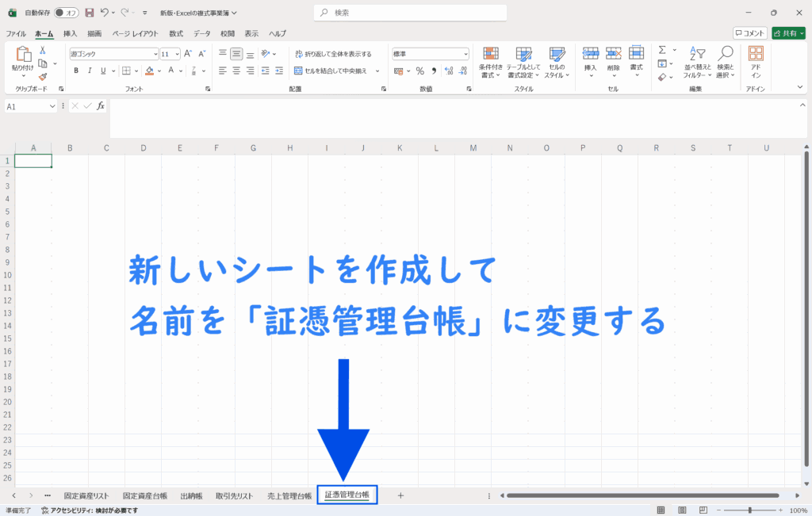The height and width of the screenshot is (516, 812).
Task: Open the 挿入 ribbon tab
Action: pyautogui.click(x=71, y=33)
